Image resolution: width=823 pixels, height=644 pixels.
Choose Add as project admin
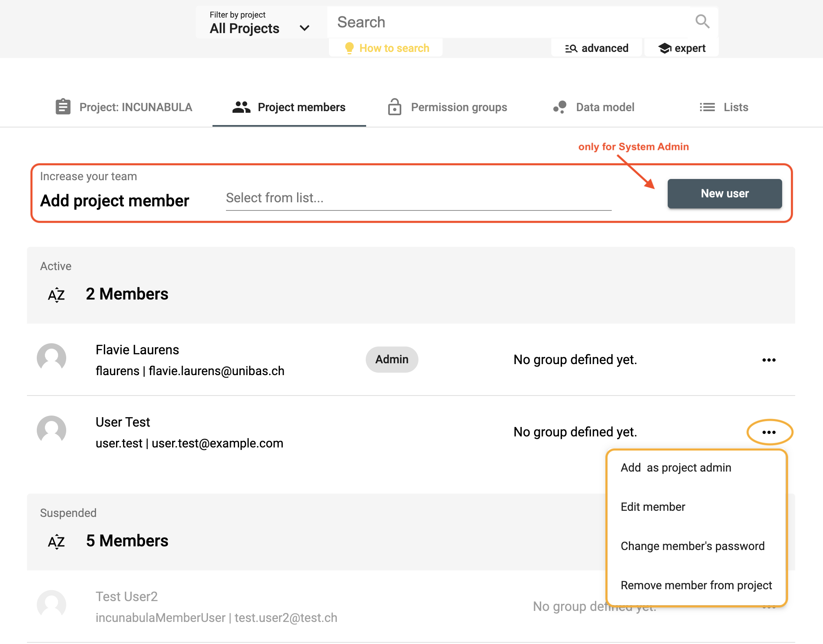point(696,467)
